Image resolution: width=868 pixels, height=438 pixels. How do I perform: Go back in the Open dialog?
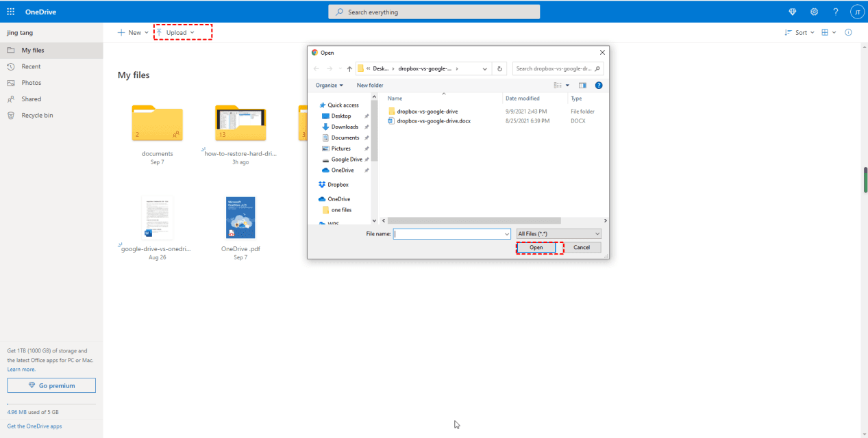click(316, 68)
